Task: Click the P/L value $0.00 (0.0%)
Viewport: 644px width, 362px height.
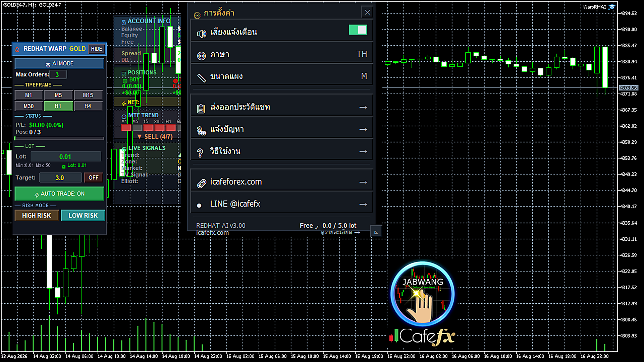Action: coord(46,125)
